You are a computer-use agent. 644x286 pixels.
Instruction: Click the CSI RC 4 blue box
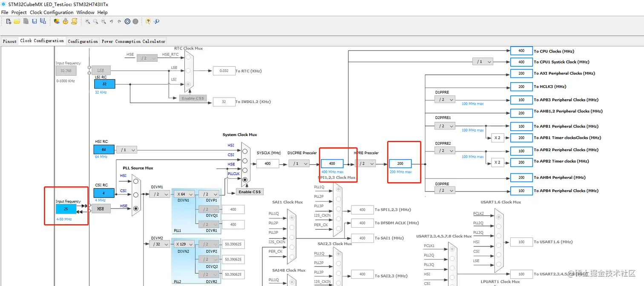coord(104,193)
